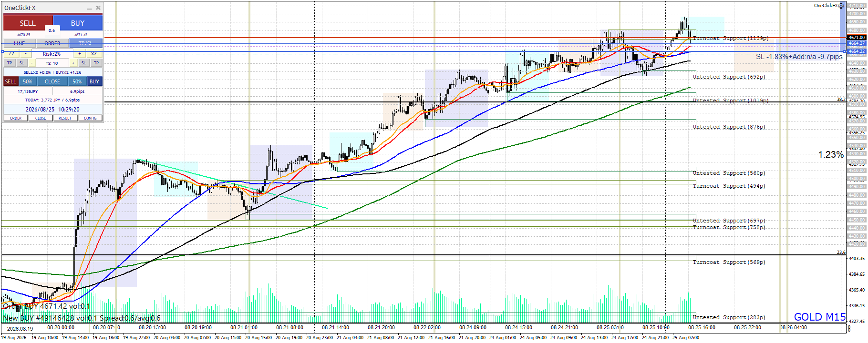Click the left-side TP button
Image resolution: width=868 pixels, height=343 pixels.
[x=10, y=63]
